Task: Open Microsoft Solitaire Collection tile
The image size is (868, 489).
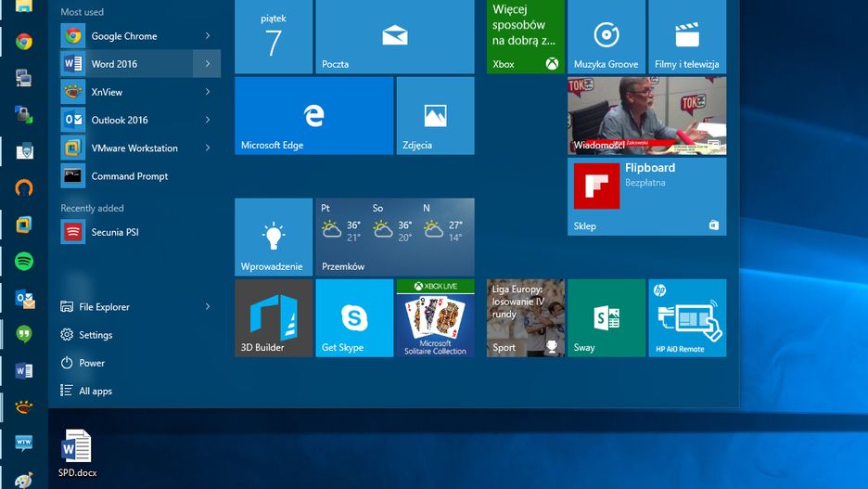Action: pyautogui.click(x=435, y=318)
